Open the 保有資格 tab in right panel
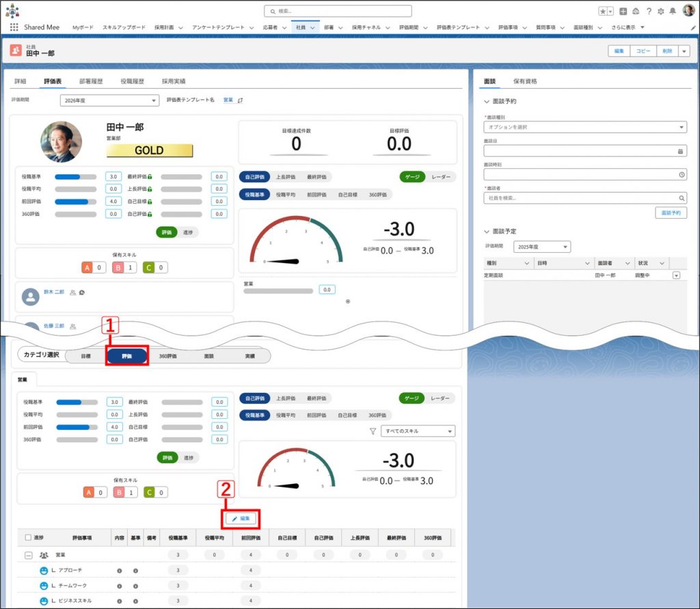The width and height of the screenshot is (700, 609). pyautogui.click(x=525, y=81)
